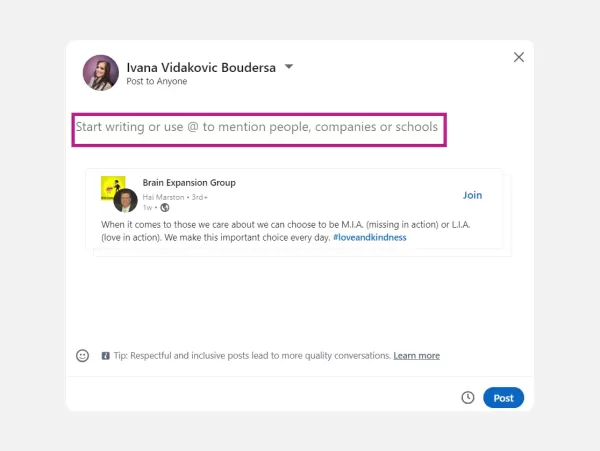Image resolution: width=600 pixels, height=451 pixels.
Task: Click the clock icon to schedule post
Action: [x=467, y=398]
